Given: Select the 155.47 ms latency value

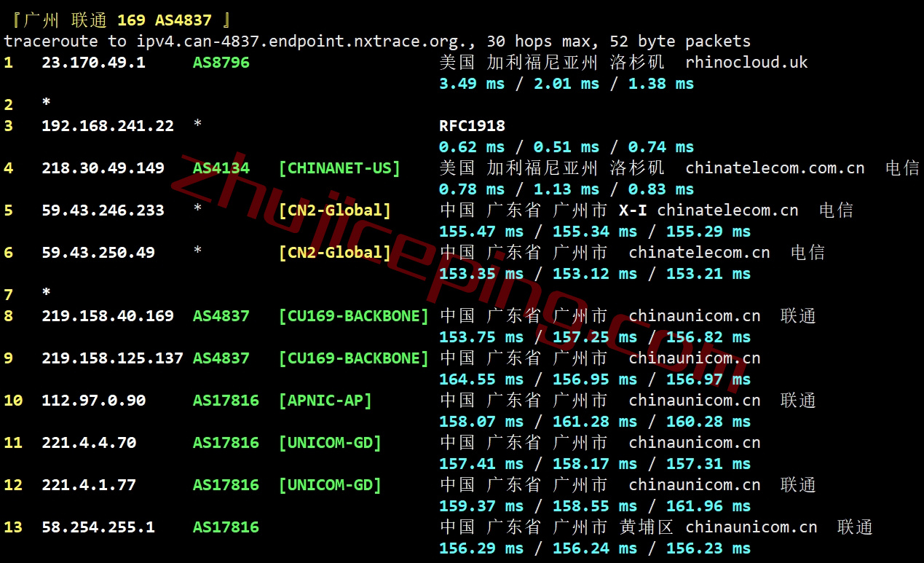Looking at the screenshot, I should [x=481, y=232].
